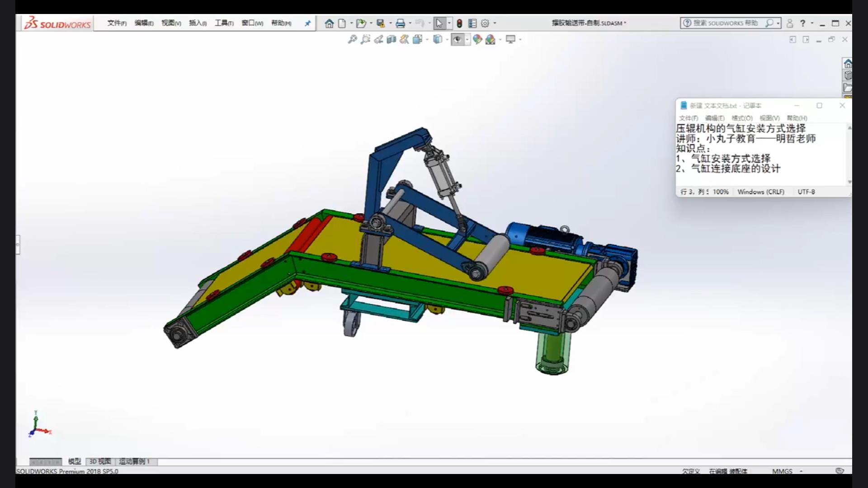Image resolution: width=868 pixels, height=488 pixels.
Task: Activate the Select cursor tool
Action: (439, 23)
